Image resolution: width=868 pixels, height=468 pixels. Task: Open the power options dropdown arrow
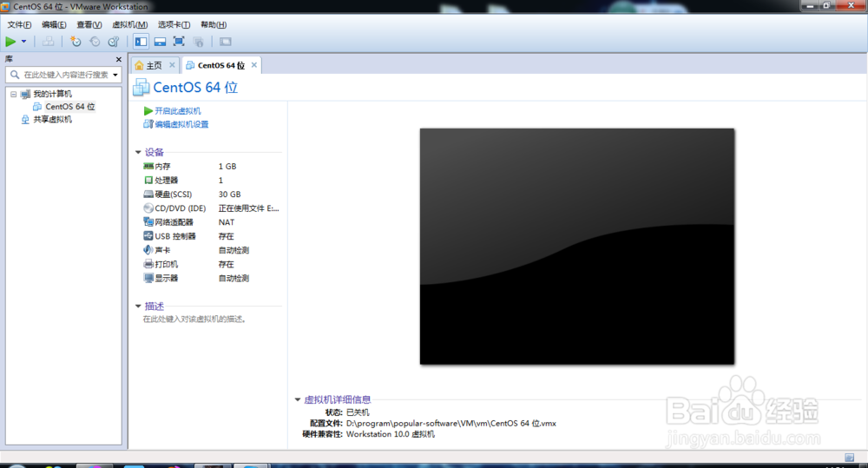click(23, 42)
